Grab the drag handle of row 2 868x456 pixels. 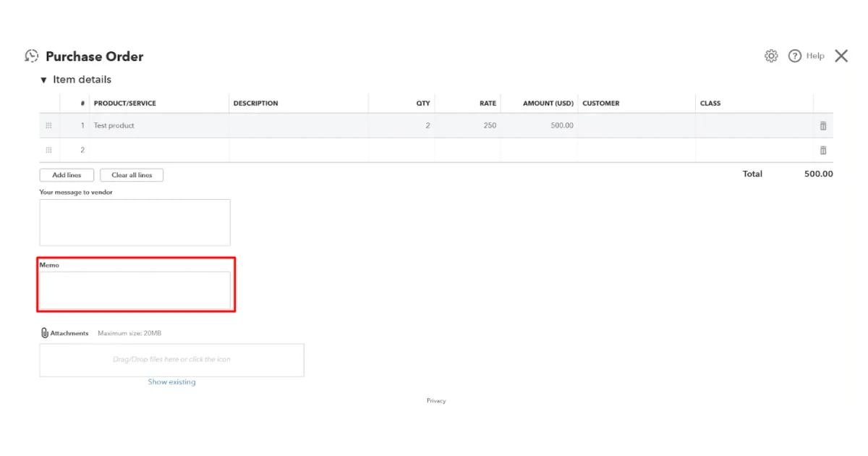(x=48, y=150)
